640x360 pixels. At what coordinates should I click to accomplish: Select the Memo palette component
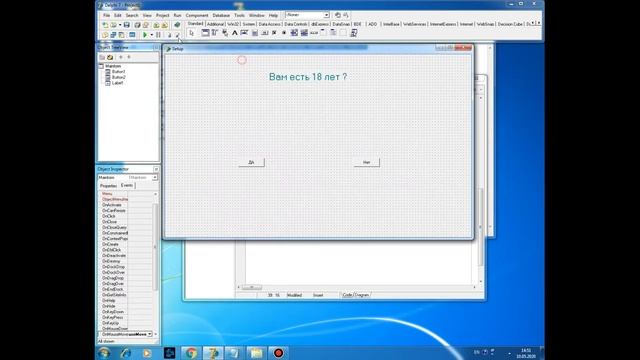pos(255,33)
